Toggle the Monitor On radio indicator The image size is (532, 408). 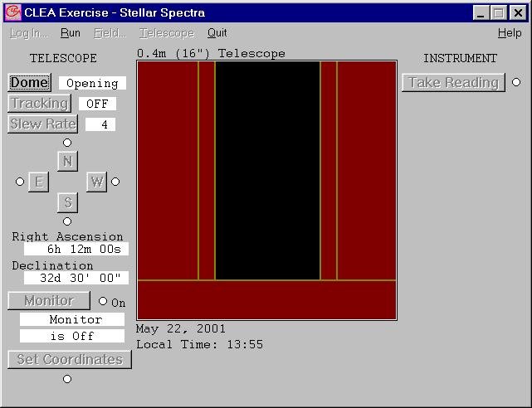pos(103,301)
